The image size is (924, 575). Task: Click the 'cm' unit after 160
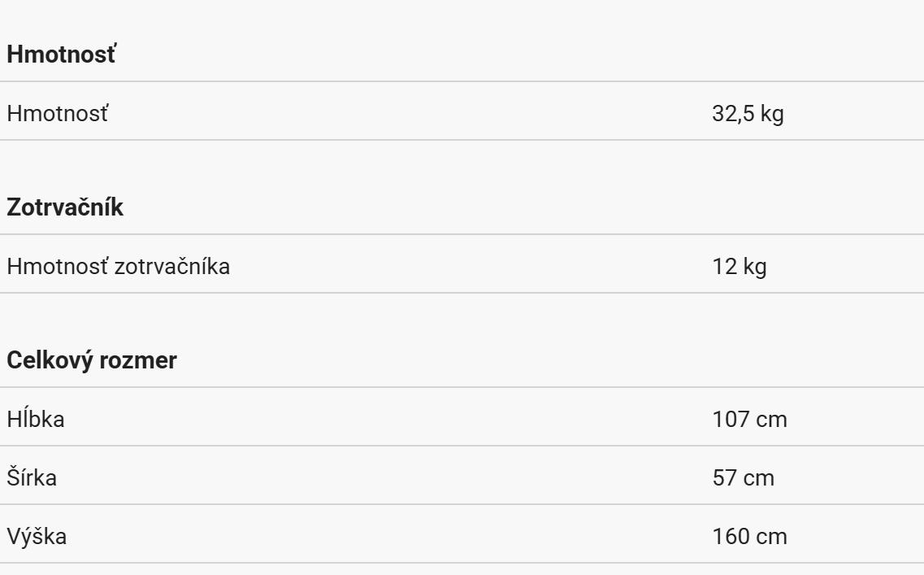click(x=772, y=536)
